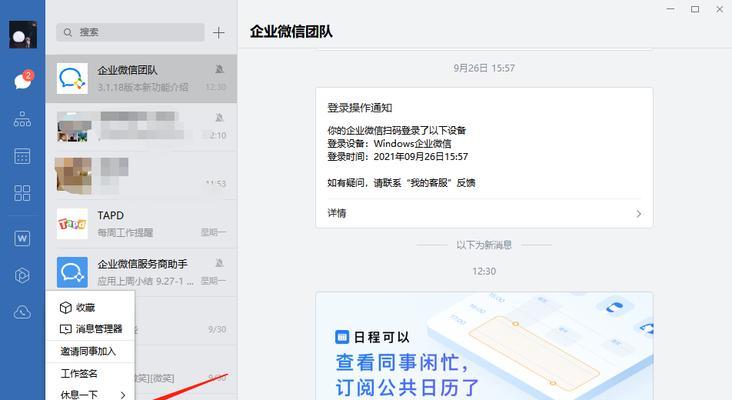This screenshot has width=732, height=400.
Task: Select 工作签名 from the popup menu
Action: pyautogui.click(x=91, y=373)
